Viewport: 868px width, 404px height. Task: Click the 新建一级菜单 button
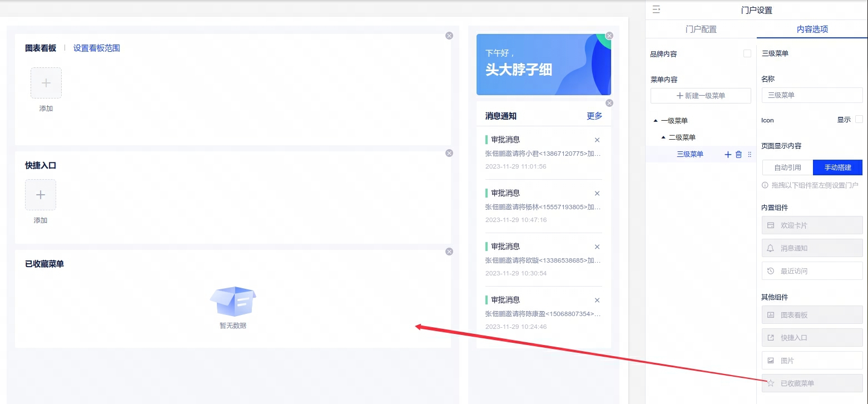coord(701,96)
